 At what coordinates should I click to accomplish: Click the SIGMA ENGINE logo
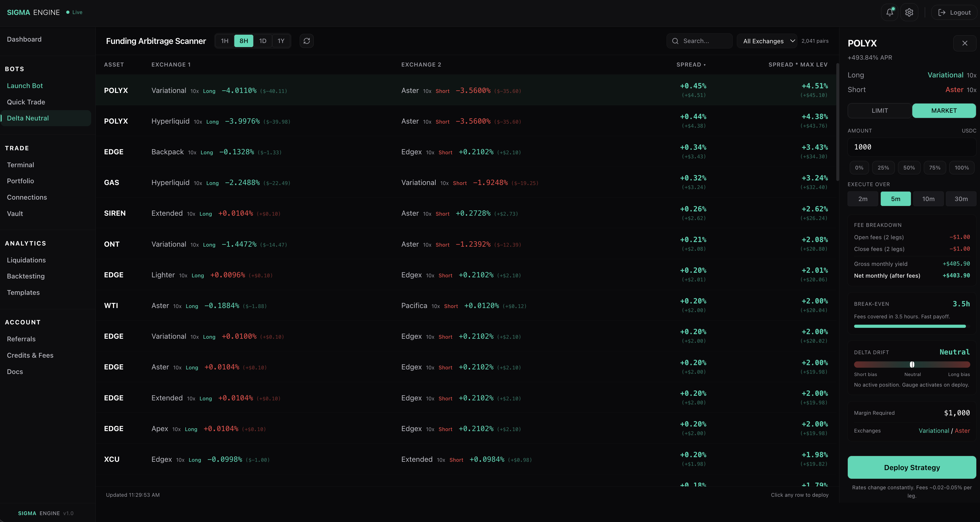(x=34, y=13)
